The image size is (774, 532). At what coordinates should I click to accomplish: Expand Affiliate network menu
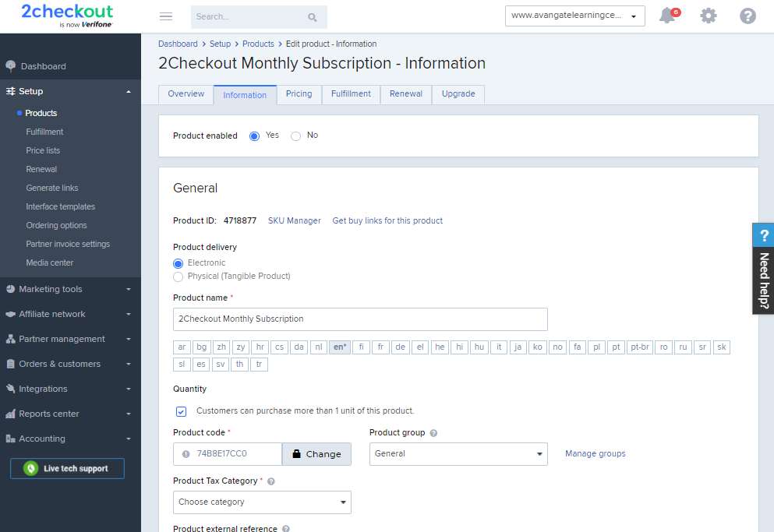pyautogui.click(x=129, y=315)
